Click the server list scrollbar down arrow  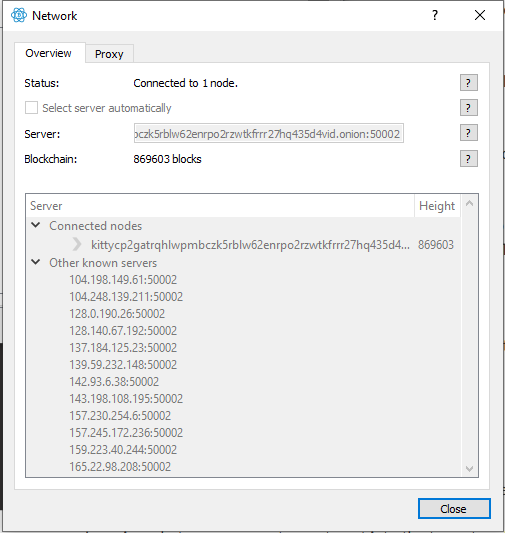[x=469, y=469]
